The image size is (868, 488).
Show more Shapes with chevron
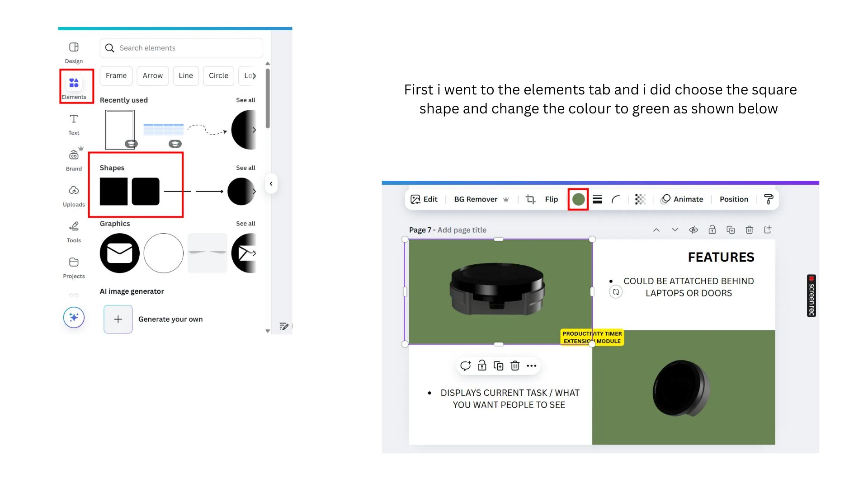254,192
